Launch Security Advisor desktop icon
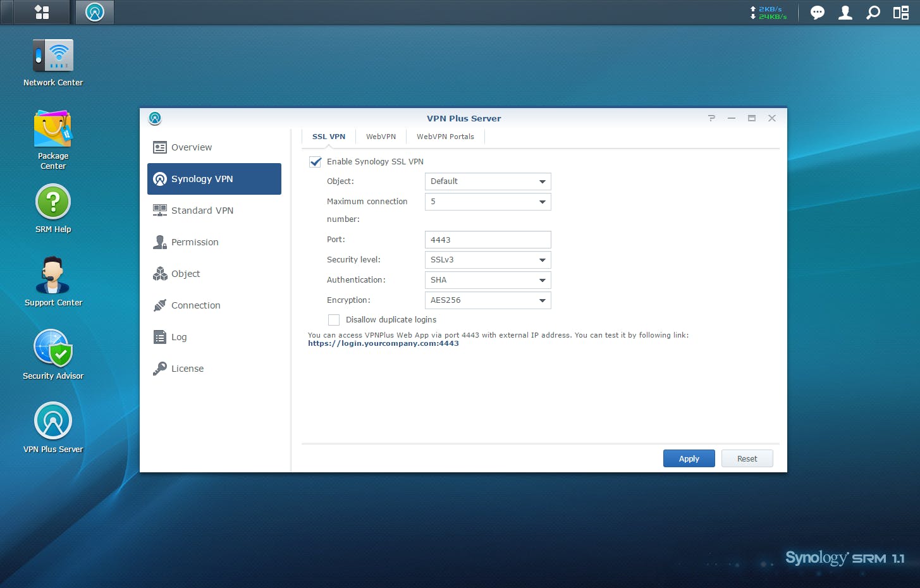The width and height of the screenshot is (920, 588). [53, 355]
